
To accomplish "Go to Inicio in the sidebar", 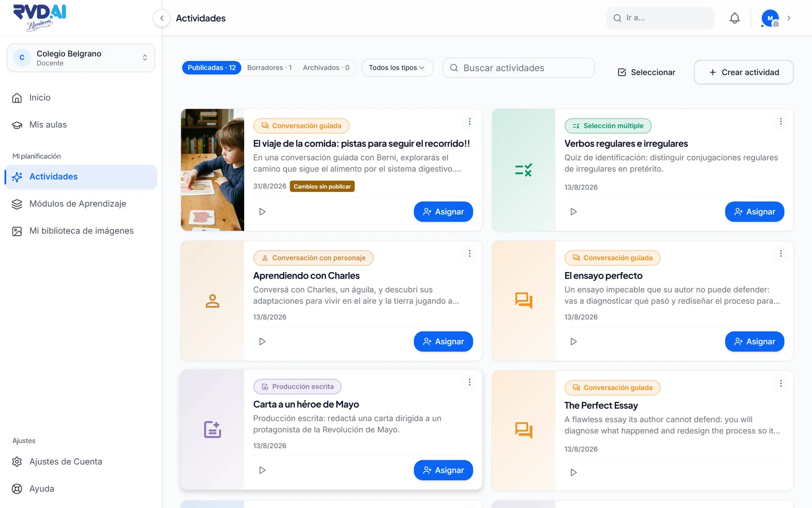I will coord(81,98).
